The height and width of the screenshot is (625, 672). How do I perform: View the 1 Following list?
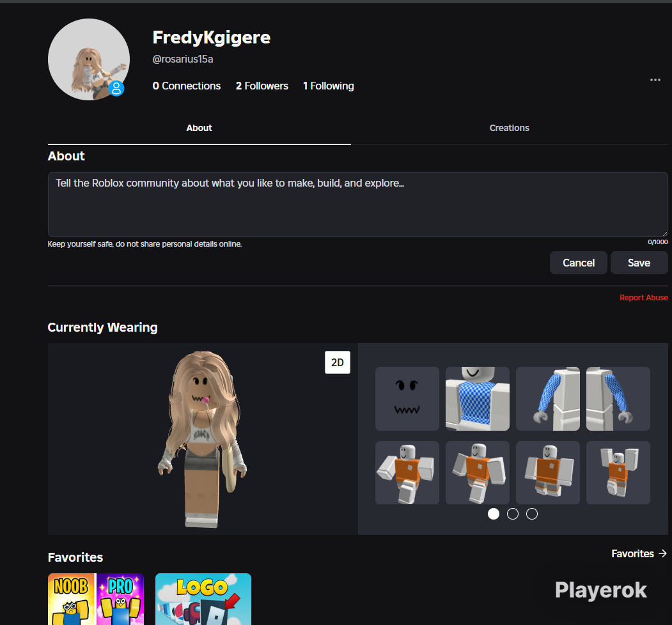point(328,86)
